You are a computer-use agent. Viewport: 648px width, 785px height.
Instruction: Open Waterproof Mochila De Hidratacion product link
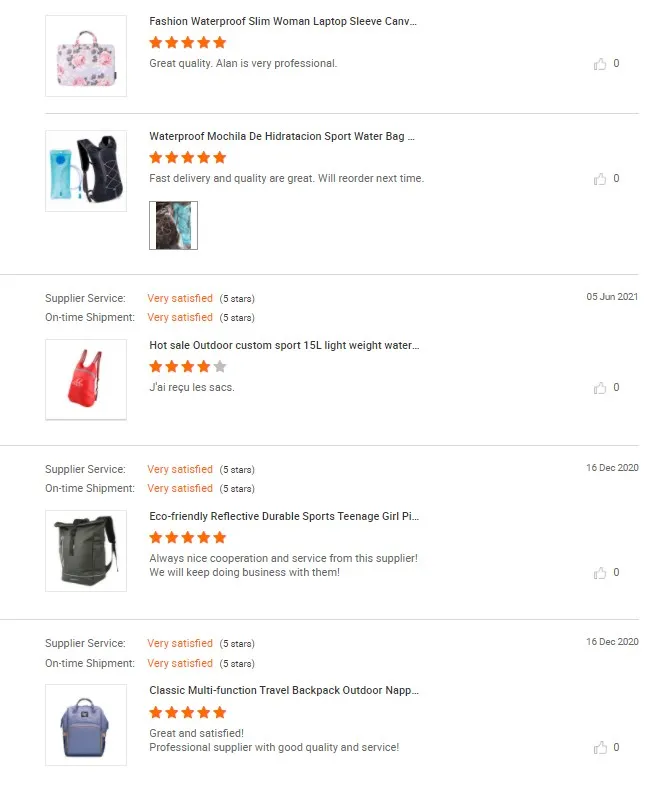282,136
